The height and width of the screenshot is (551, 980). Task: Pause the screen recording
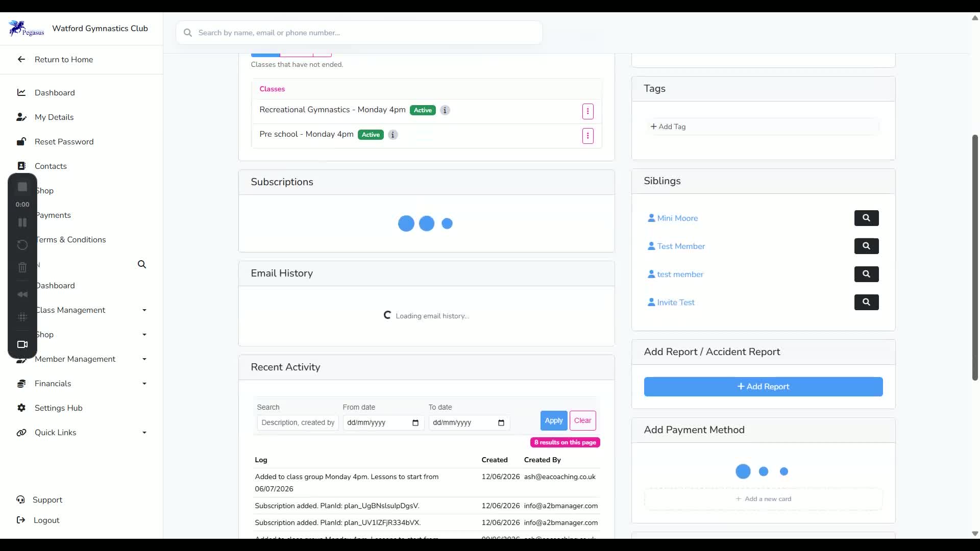(x=22, y=222)
